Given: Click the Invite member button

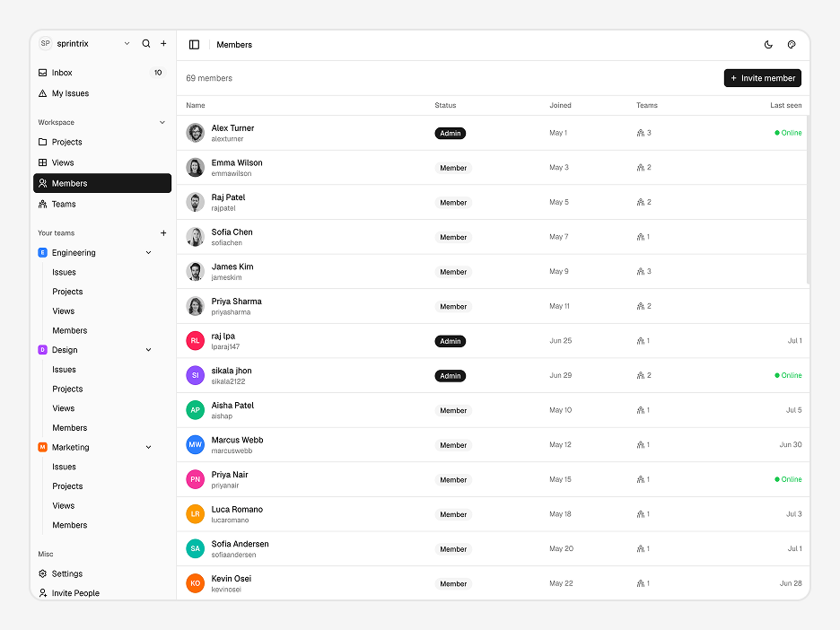Looking at the screenshot, I should click(762, 78).
